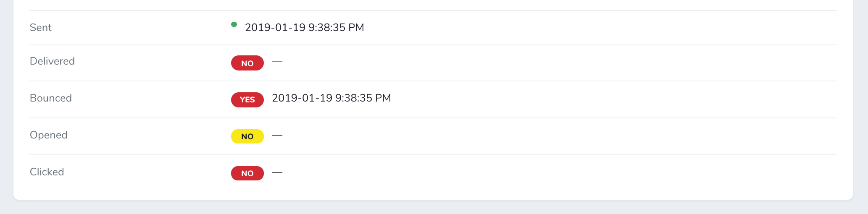The width and height of the screenshot is (868, 214).
Task: Click the green status dot beside Sent
Action: pos(234,24)
